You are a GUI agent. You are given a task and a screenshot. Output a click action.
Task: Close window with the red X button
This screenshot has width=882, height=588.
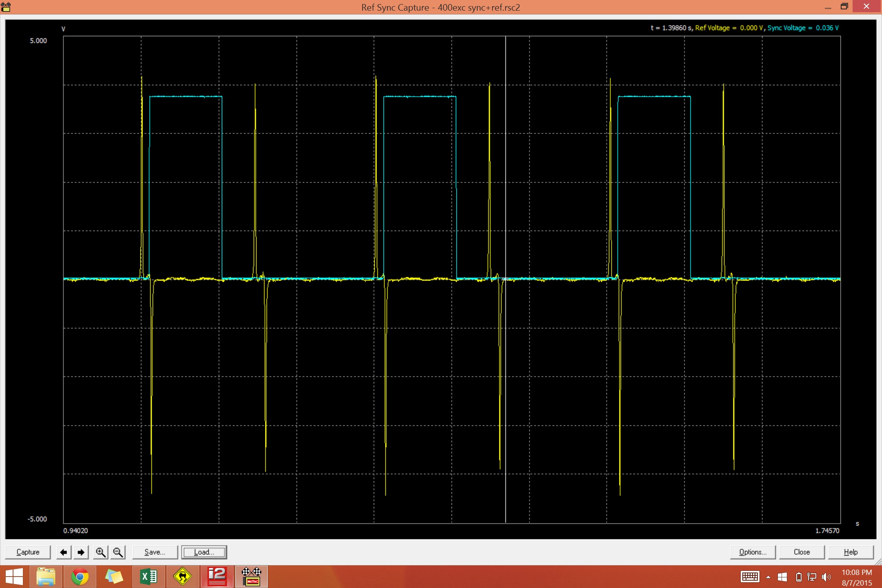(866, 6)
